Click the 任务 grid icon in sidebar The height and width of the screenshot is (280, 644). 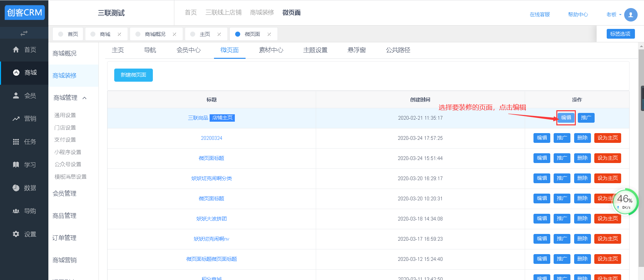pos(16,142)
